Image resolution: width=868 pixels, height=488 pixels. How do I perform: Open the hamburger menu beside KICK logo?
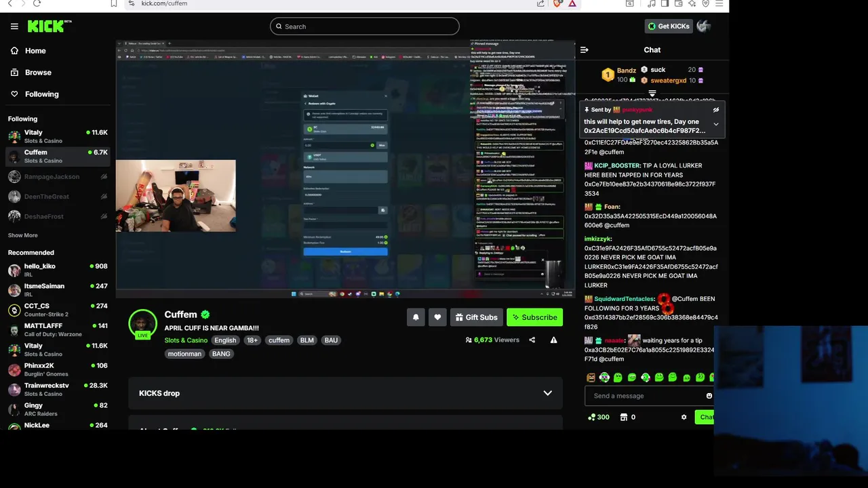point(14,26)
